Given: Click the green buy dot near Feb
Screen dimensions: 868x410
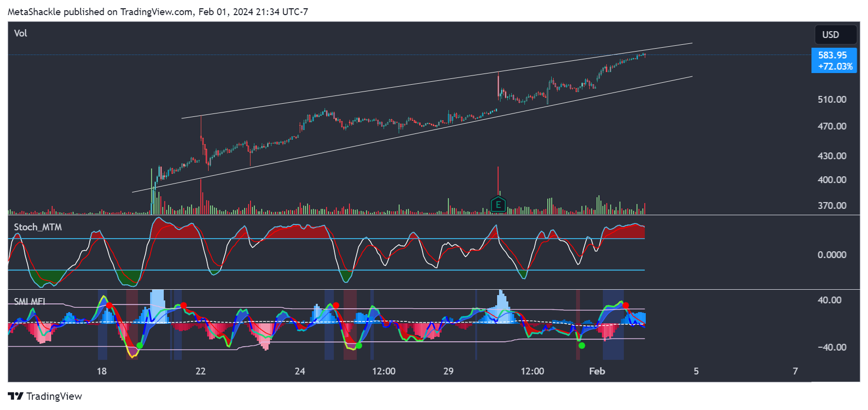Looking at the screenshot, I should coord(581,345).
